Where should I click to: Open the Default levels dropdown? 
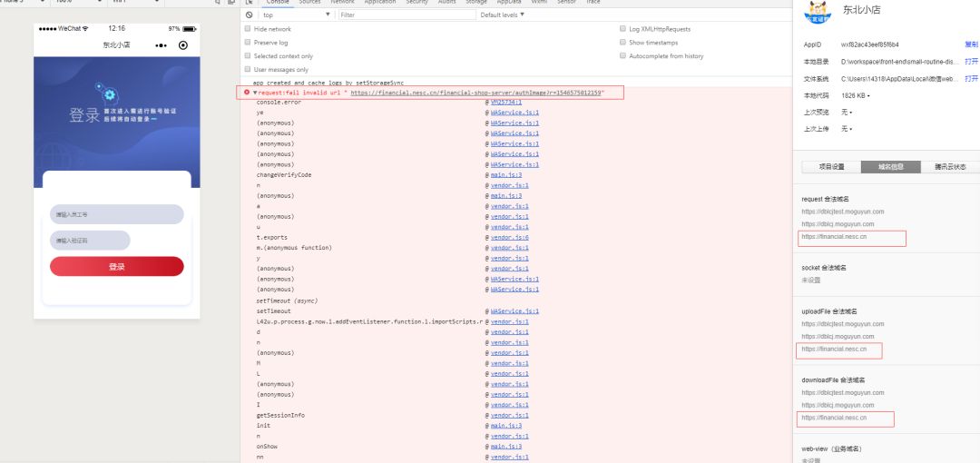tap(503, 15)
